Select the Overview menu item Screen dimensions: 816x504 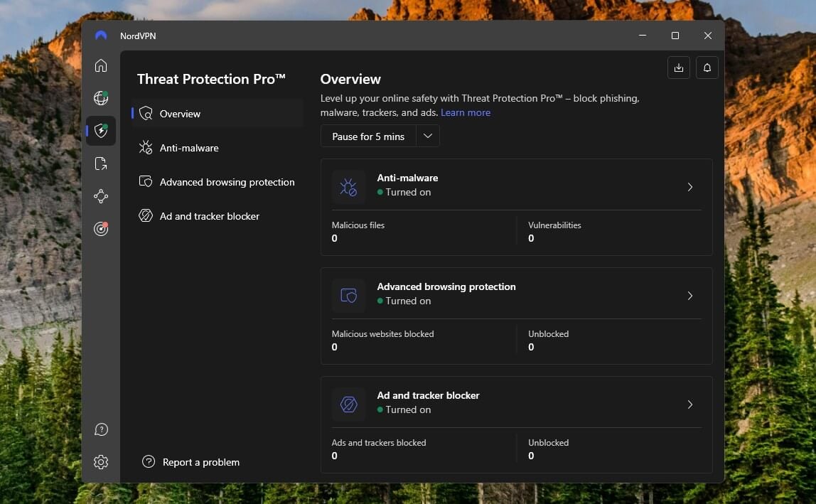point(218,114)
